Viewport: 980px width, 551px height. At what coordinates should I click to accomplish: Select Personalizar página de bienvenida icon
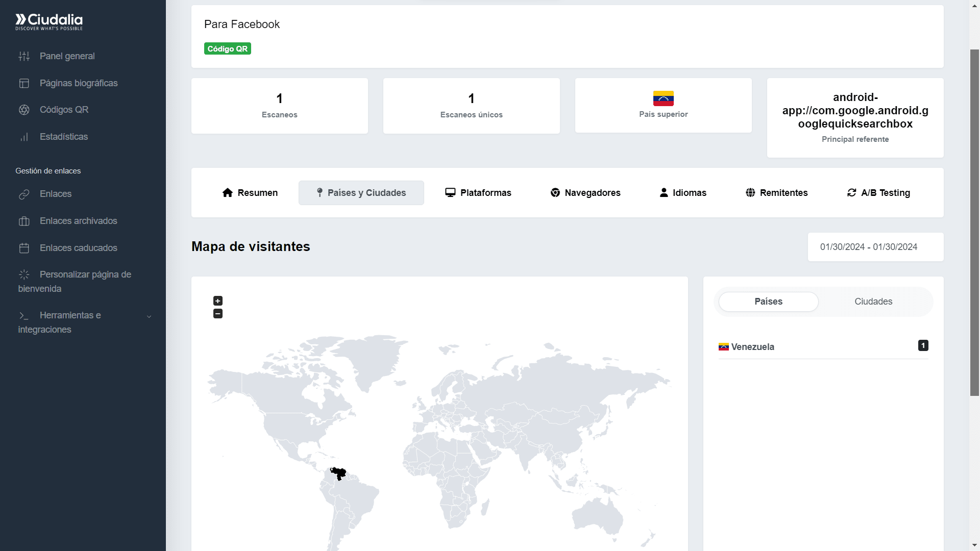click(24, 274)
